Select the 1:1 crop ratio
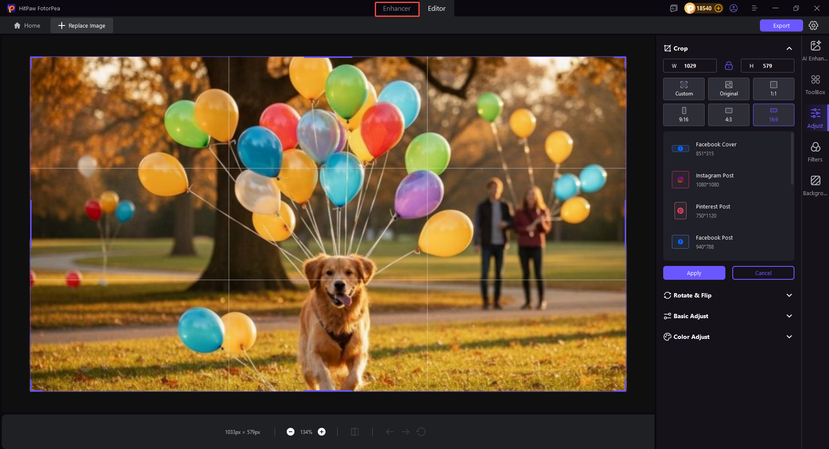The width and height of the screenshot is (829, 449). tap(773, 89)
